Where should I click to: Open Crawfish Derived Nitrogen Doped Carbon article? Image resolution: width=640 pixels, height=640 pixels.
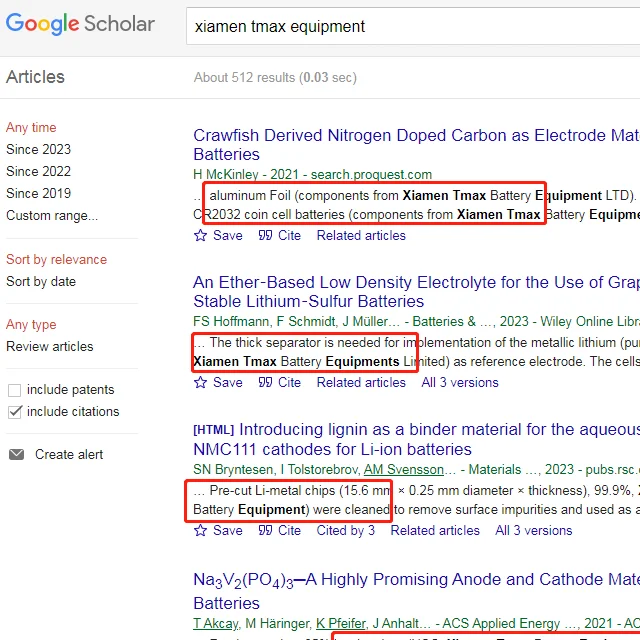416,145
